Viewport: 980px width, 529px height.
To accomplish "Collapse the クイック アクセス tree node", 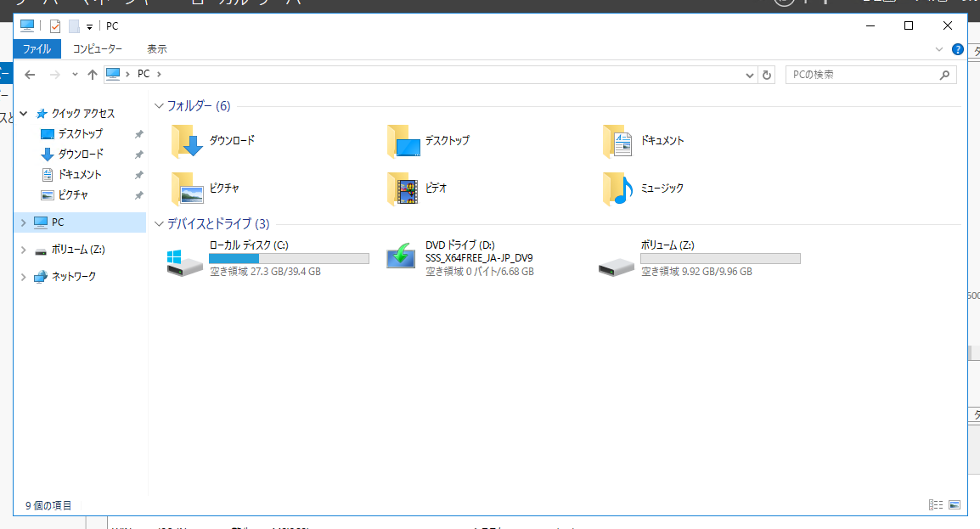I will pos(24,114).
